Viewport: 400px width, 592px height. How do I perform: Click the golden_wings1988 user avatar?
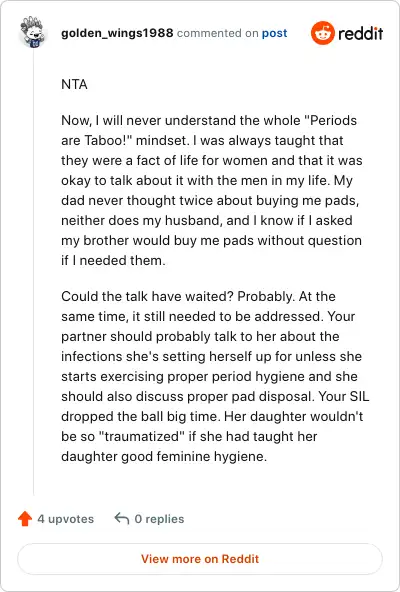point(32,32)
